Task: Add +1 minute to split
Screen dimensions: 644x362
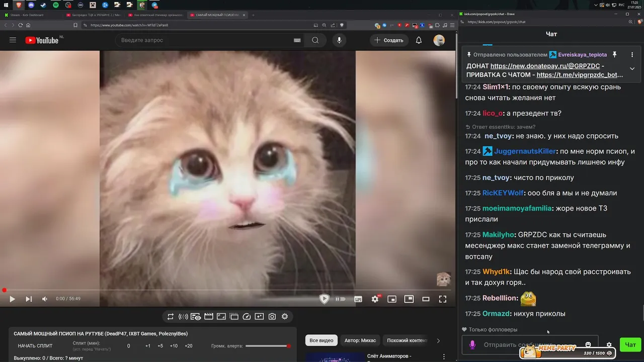Action: point(148,346)
